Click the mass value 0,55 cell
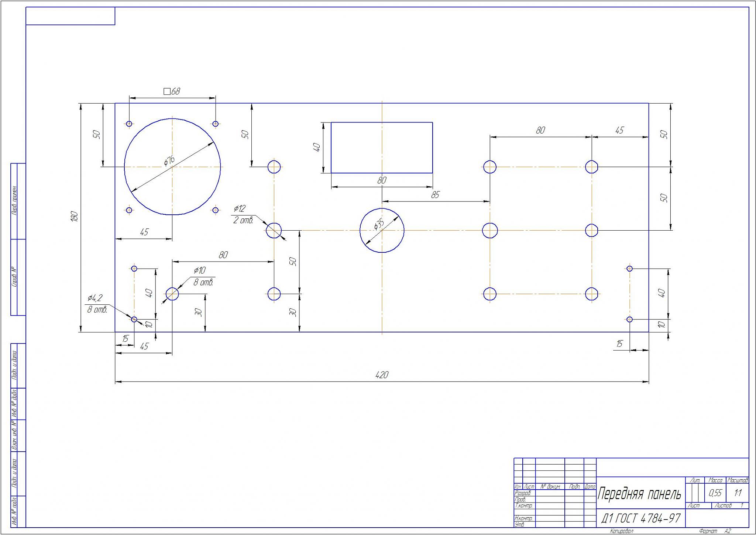The height and width of the screenshot is (535, 756). click(715, 493)
